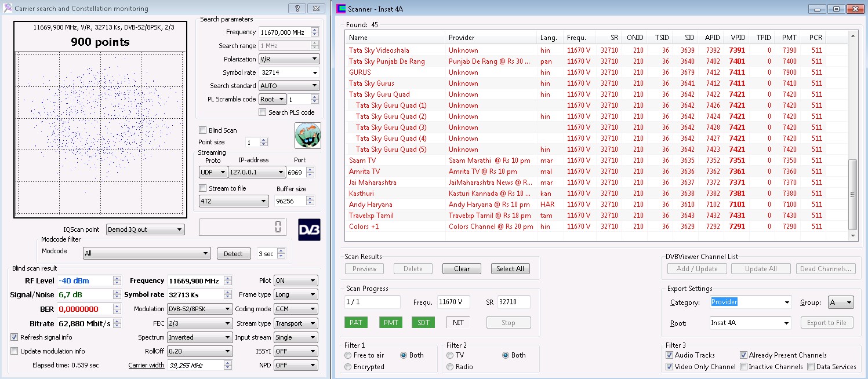868x379 pixels.
Task: Click the Clear button in Scan Results
Action: [x=462, y=269]
